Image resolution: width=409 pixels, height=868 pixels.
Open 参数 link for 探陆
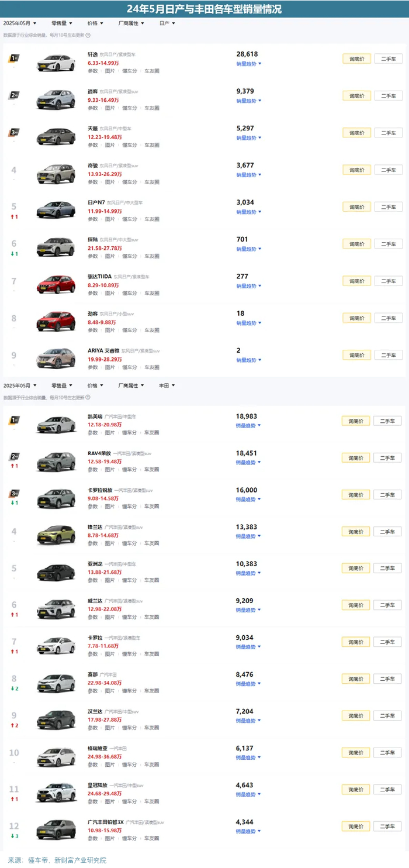point(93,256)
